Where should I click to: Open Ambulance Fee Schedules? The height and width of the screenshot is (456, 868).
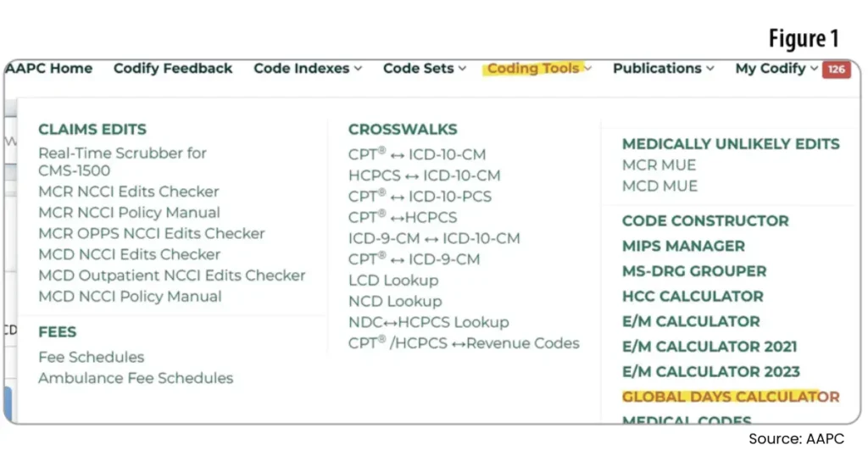coord(136,378)
